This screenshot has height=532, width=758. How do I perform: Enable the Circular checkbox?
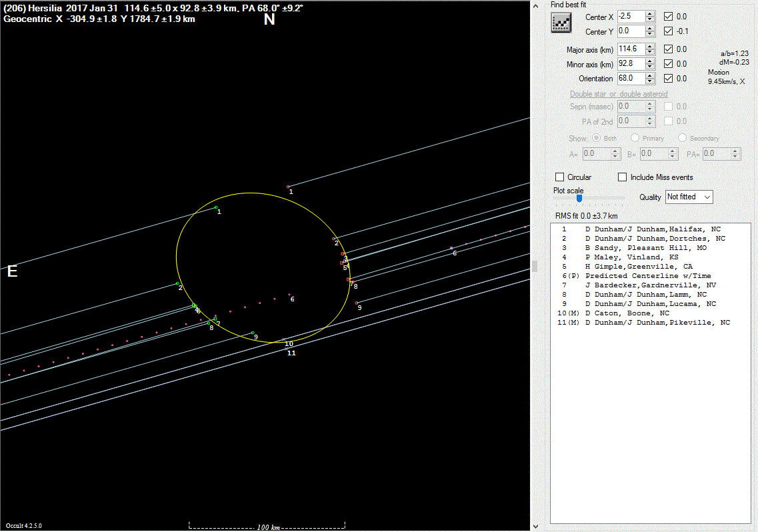pyautogui.click(x=560, y=177)
